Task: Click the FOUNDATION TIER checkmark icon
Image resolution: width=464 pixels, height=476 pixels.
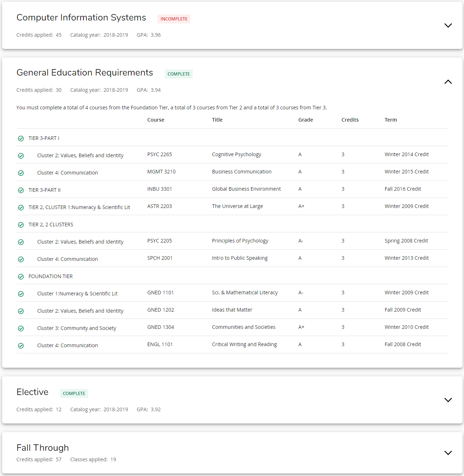Action: pyautogui.click(x=21, y=277)
